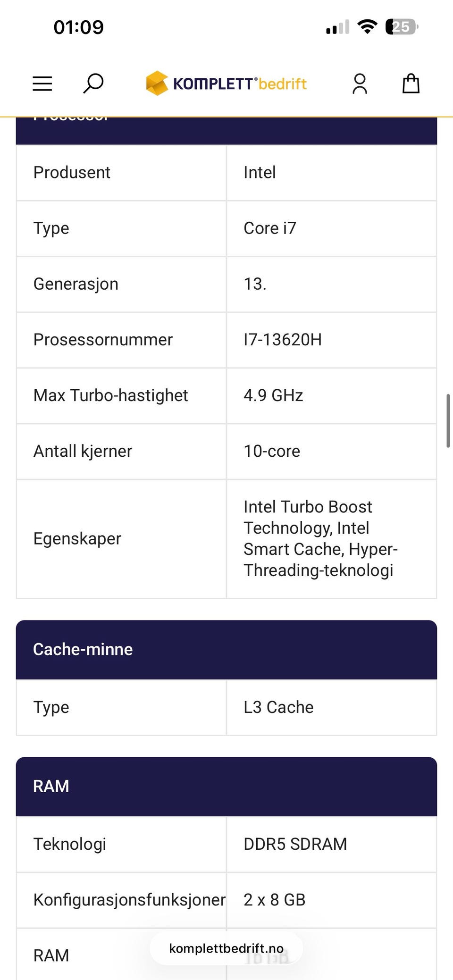Tap the Cache-minne section header
The width and height of the screenshot is (453, 980).
click(226, 650)
